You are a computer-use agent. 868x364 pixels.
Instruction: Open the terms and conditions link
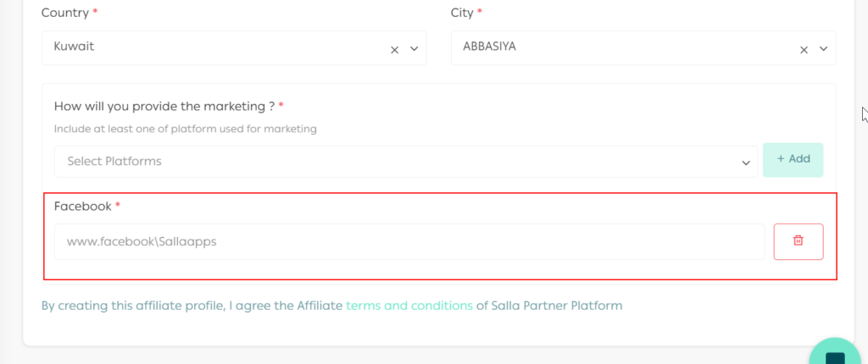(x=409, y=306)
